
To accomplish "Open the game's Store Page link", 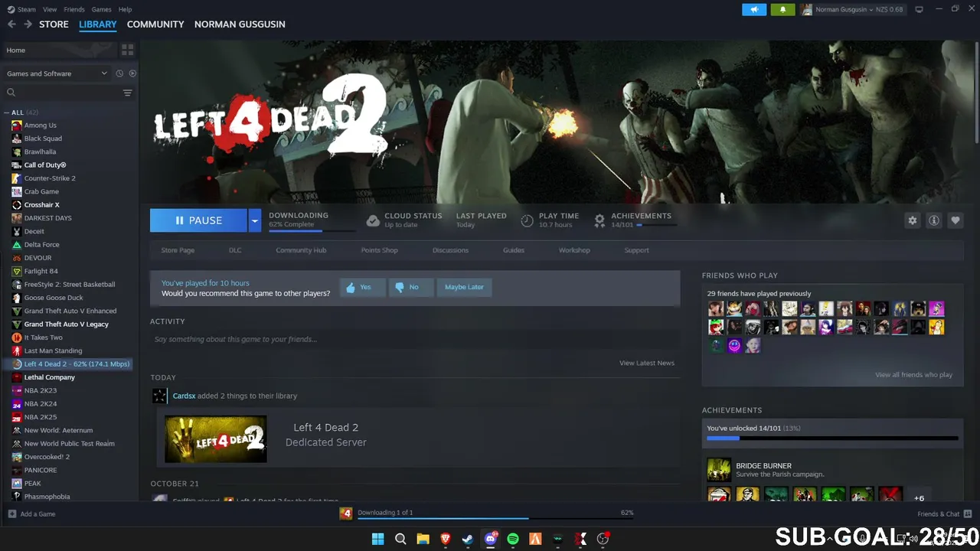I will click(x=178, y=250).
